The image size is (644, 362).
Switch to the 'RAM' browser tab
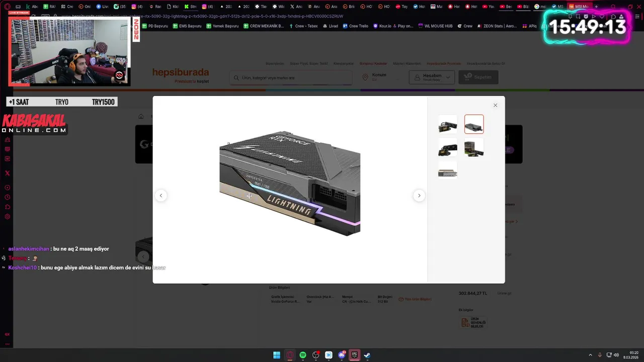pos(49,7)
